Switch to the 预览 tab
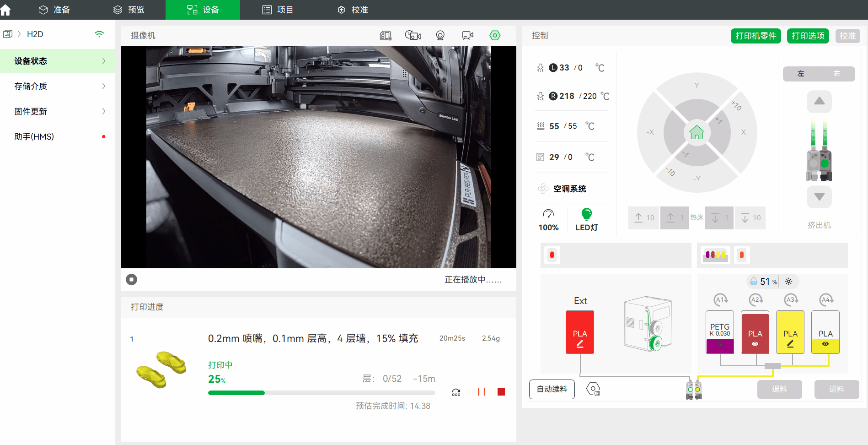Image resolution: width=868 pixels, height=445 pixels. pyautogui.click(x=129, y=10)
